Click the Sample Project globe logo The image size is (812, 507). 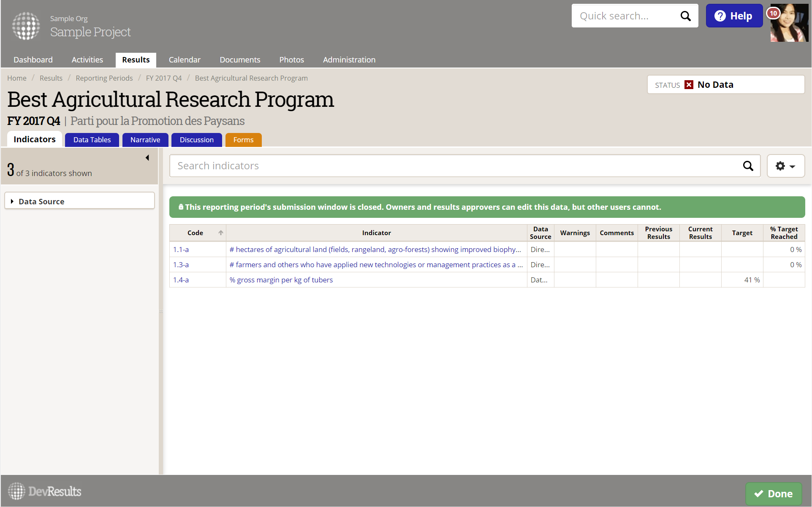pos(26,26)
